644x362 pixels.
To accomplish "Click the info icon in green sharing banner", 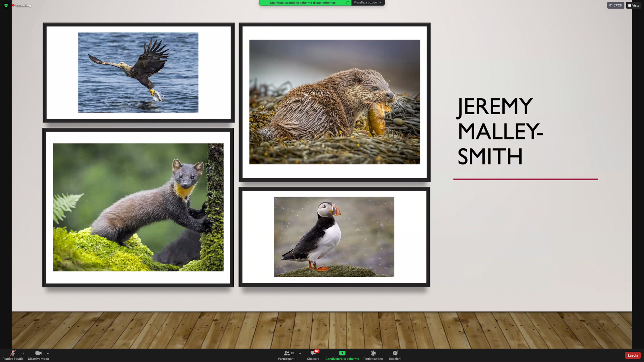I will (348, 3).
